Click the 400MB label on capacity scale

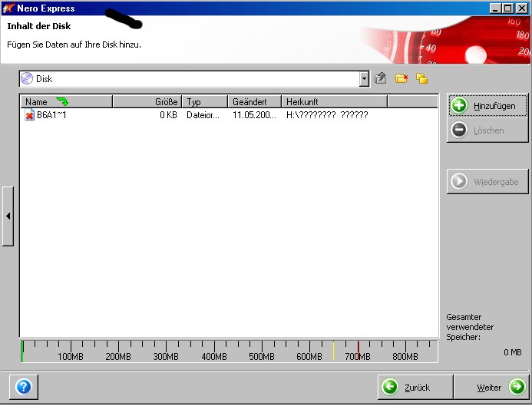(x=214, y=356)
